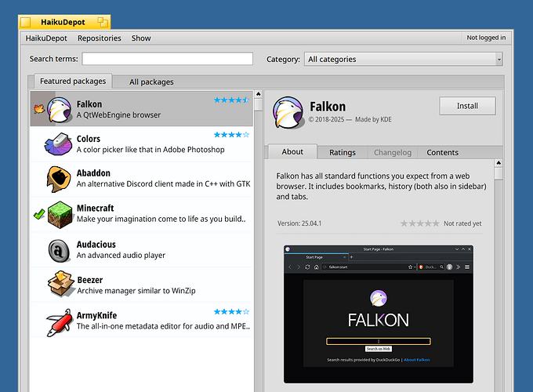Select the Audacious package name

click(x=96, y=245)
